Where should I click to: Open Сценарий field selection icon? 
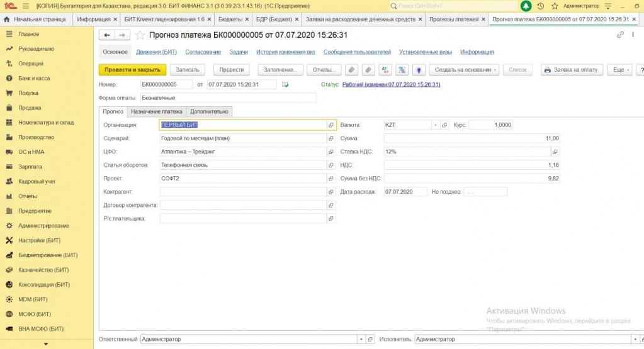tap(330, 138)
